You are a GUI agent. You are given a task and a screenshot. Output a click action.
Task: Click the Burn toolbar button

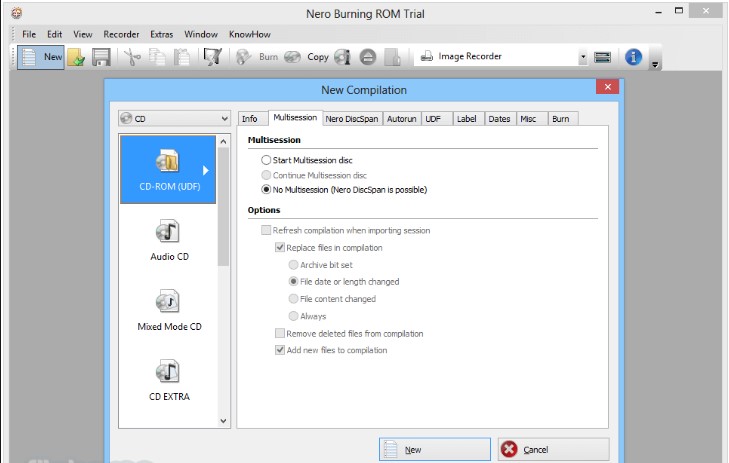257,57
